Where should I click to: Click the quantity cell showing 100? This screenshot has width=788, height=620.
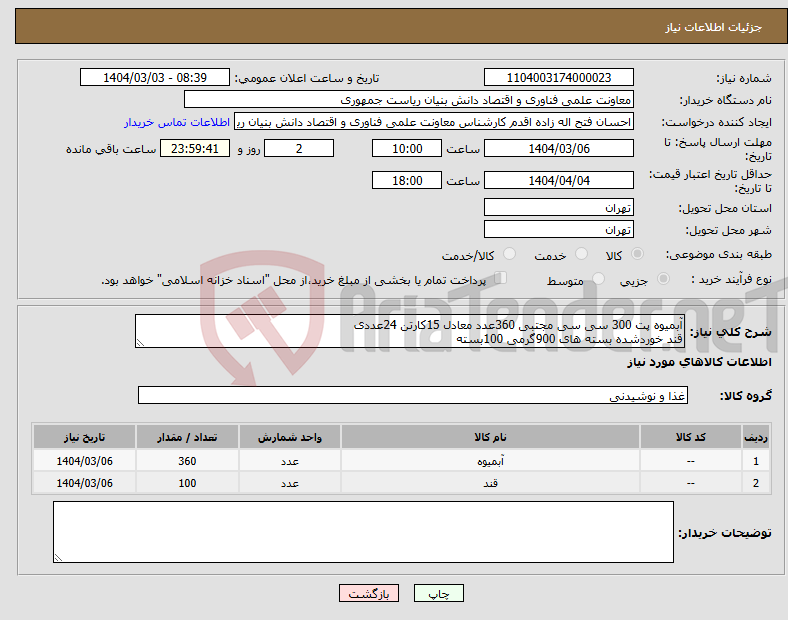click(x=187, y=483)
